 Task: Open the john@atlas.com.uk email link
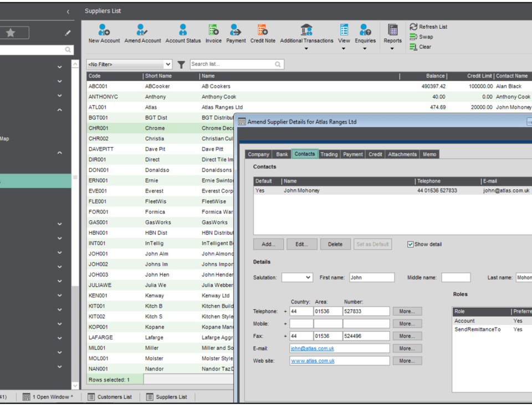[x=313, y=349]
